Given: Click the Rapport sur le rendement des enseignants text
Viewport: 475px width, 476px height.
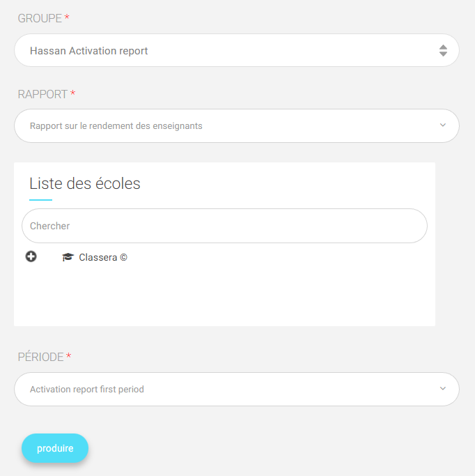Looking at the screenshot, I should pyautogui.click(x=116, y=125).
